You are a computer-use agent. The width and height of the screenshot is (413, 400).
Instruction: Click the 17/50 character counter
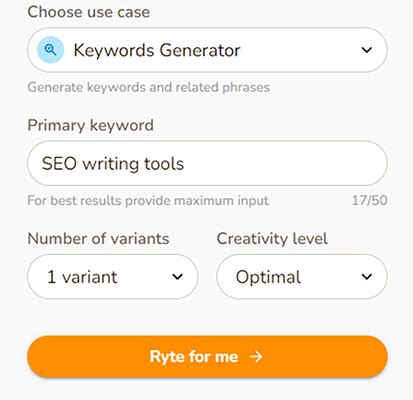point(370,200)
